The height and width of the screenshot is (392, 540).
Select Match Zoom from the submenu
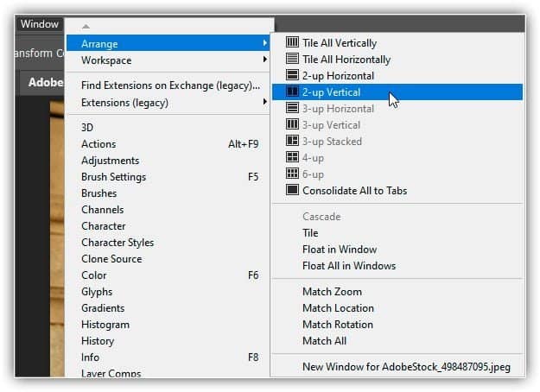click(332, 292)
